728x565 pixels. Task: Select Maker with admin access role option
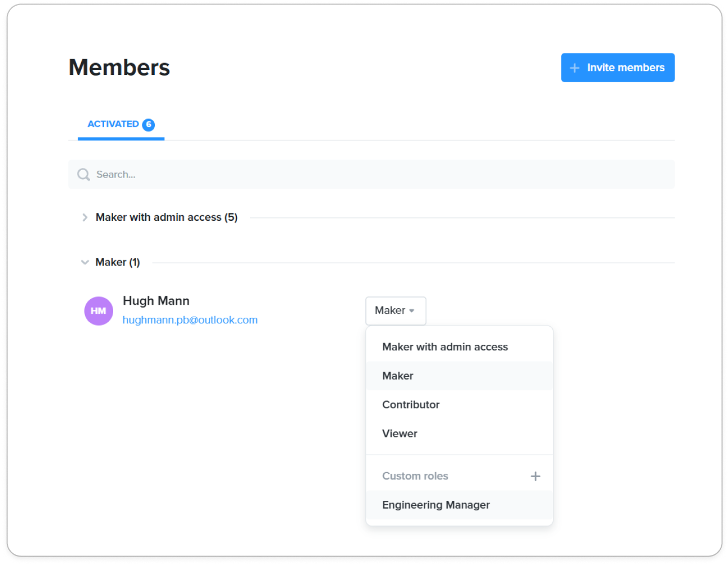click(x=445, y=347)
